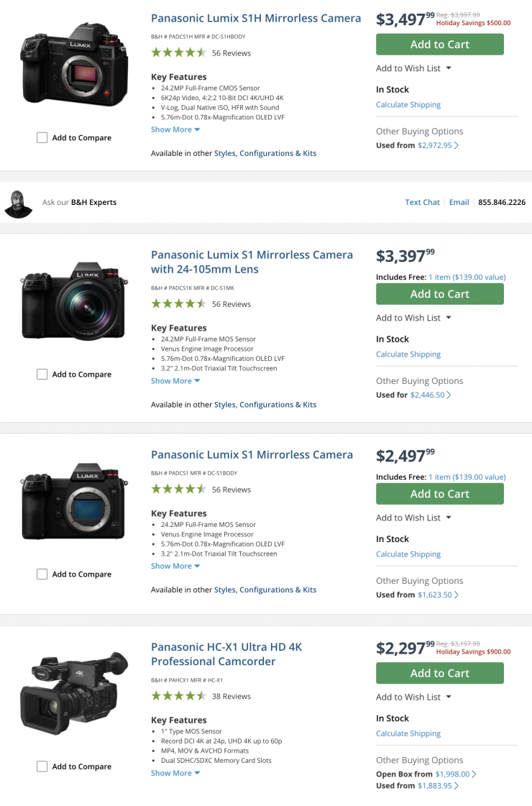Click arrow beside Open Box $1,998.00
The width and height of the screenshot is (532, 806).
tap(474, 774)
